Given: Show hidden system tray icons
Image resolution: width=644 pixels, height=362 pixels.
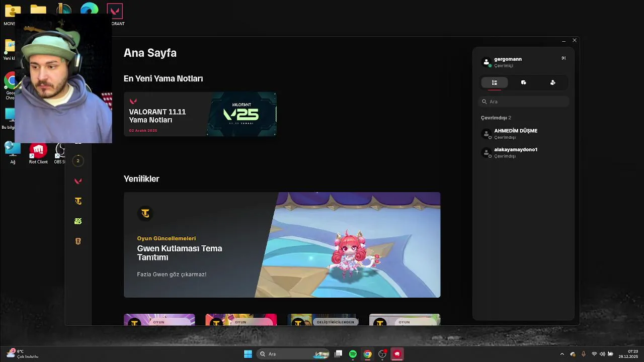Looking at the screenshot, I should coord(562,354).
